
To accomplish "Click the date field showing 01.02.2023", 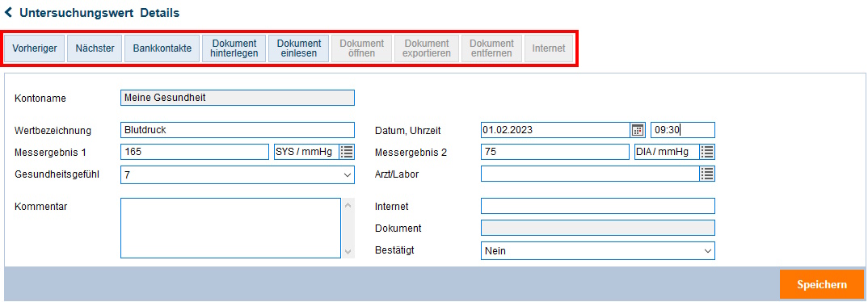I will (x=555, y=130).
